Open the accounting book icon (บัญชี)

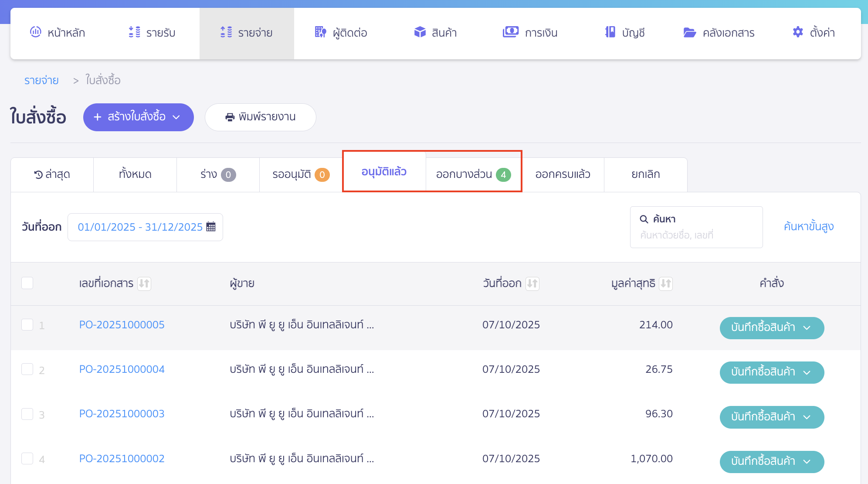(x=610, y=32)
